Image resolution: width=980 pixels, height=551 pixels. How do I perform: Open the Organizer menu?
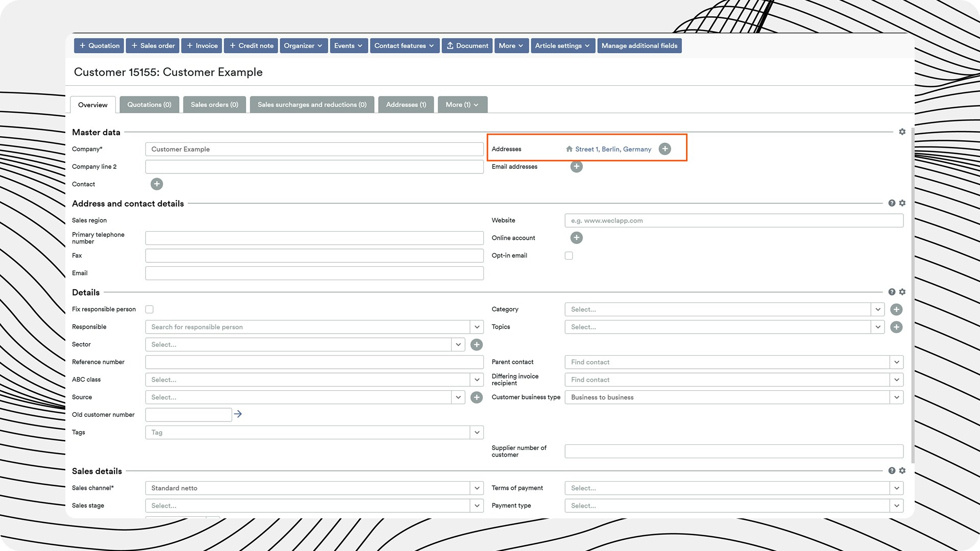click(303, 46)
